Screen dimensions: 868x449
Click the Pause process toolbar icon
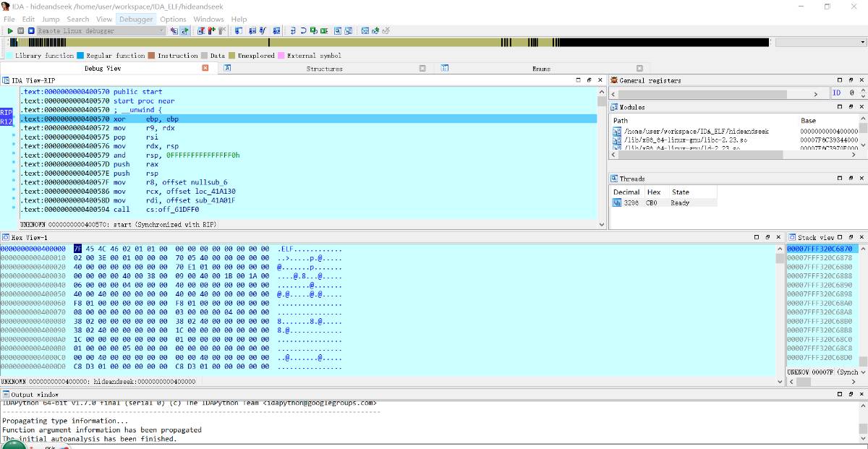(21, 31)
